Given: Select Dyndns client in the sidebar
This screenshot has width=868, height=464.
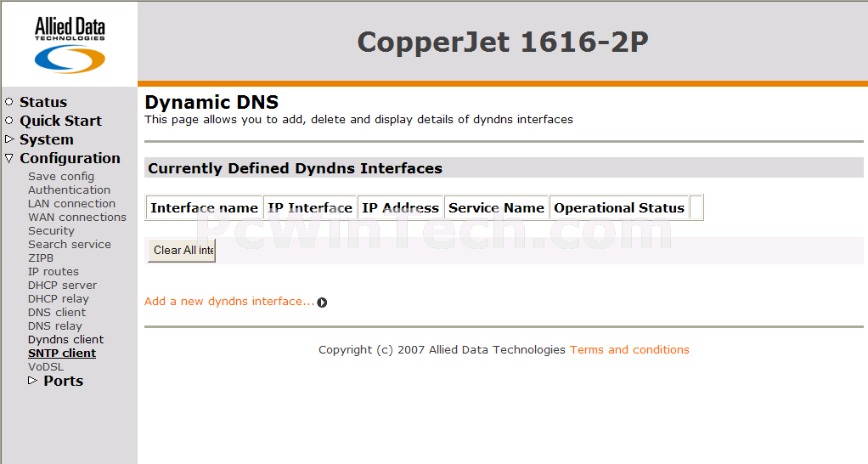Looking at the screenshot, I should pos(66,339).
